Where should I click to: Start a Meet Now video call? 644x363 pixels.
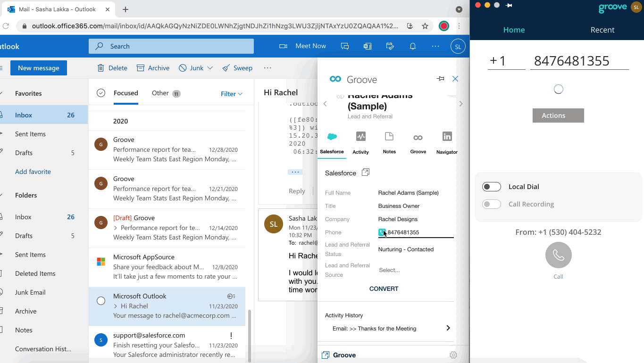coord(302,46)
